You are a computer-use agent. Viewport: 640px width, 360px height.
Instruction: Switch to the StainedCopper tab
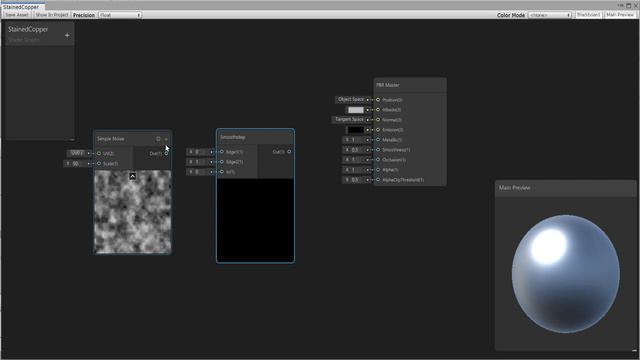tap(21, 7)
